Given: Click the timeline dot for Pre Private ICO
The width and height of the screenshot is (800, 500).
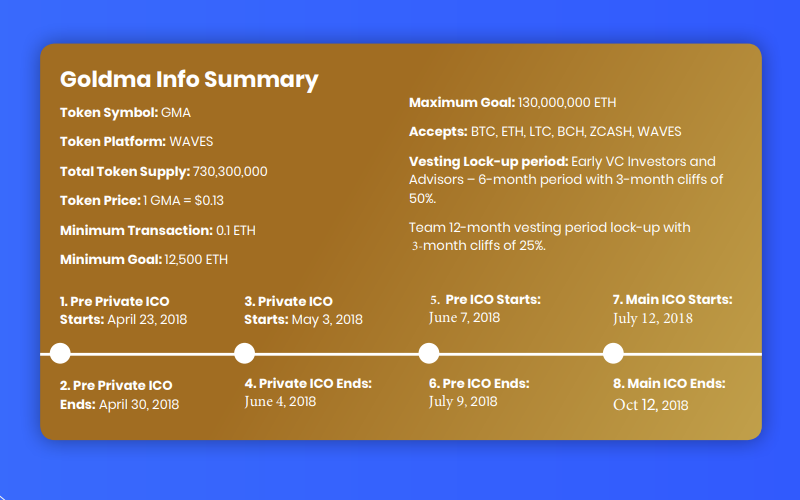Looking at the screenshot, I should click(60, 353).
